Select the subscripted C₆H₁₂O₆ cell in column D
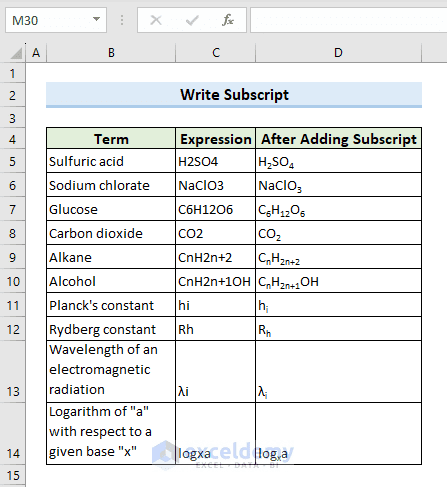This screenshot has height=487, width=447. [339, 209]
